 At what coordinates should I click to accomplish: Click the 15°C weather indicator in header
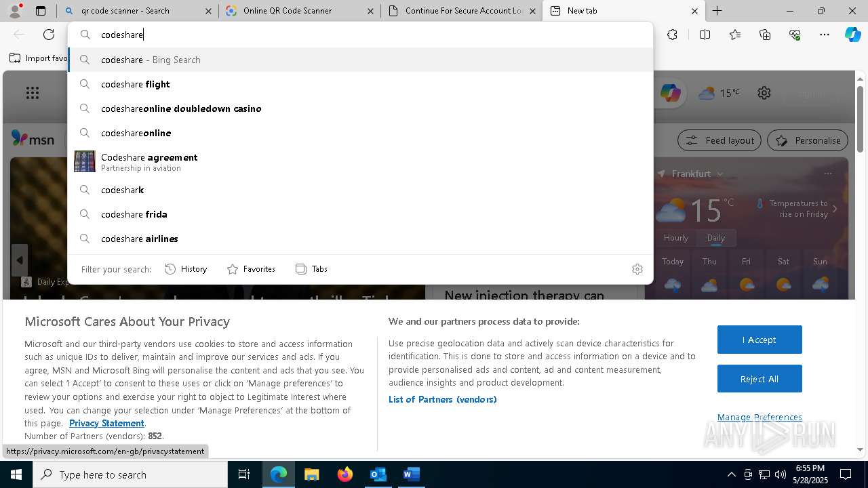coord(719,93)
